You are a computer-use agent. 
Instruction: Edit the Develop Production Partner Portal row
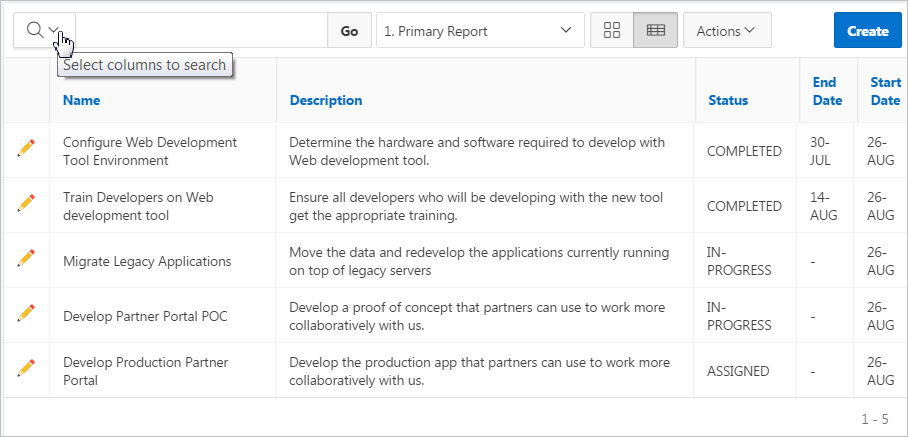26,370
